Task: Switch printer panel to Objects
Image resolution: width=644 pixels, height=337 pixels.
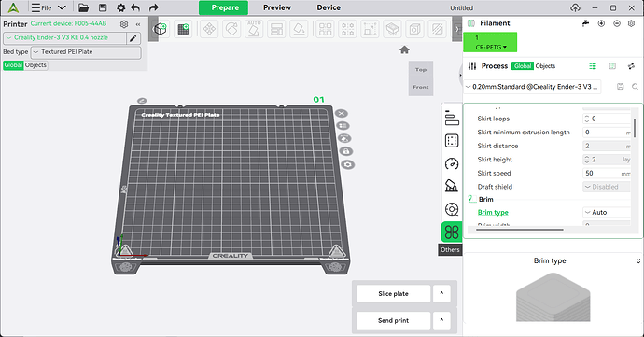Action: coord(35,65)
